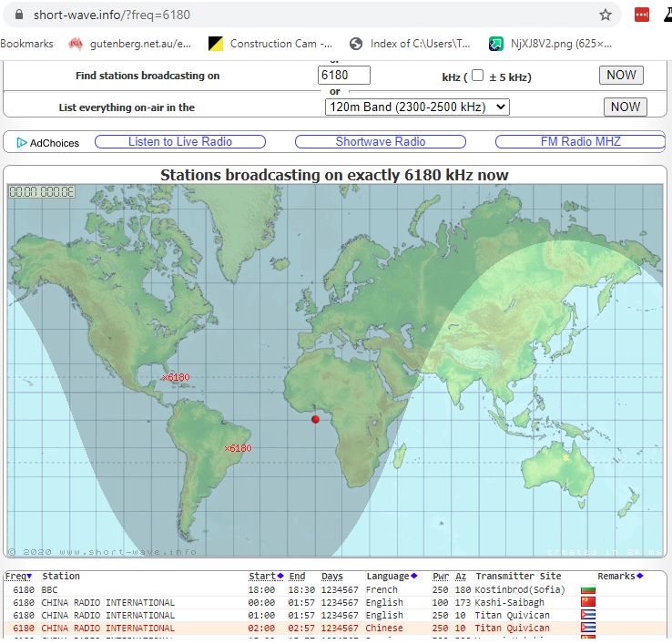Click Kashi-Saibagh transmitter site
The width and height of the screenshot is (672, 644).
pyautogui.click(x=510, y=602)
